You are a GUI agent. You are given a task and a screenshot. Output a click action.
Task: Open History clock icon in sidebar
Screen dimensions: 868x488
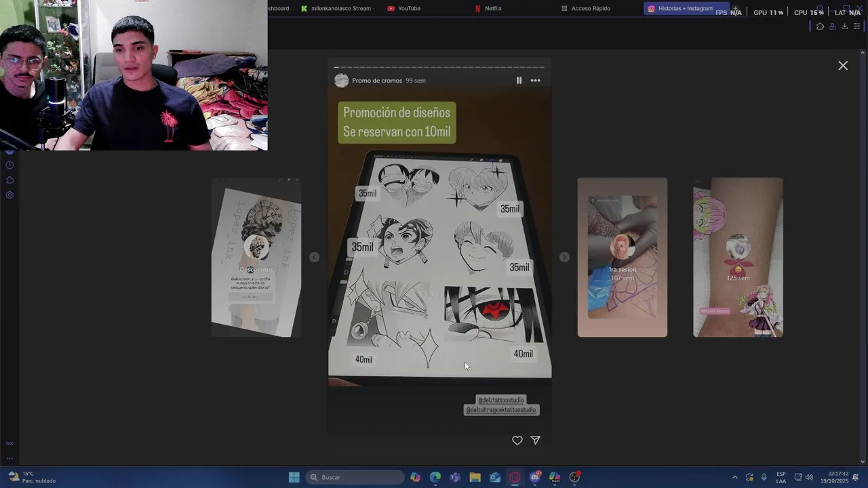[9, 165]
